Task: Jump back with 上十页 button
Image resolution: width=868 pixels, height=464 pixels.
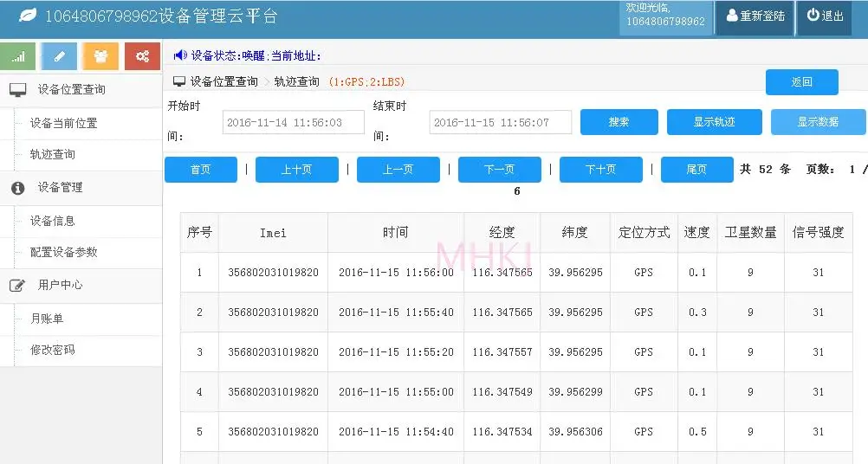Action: point(297,169)
